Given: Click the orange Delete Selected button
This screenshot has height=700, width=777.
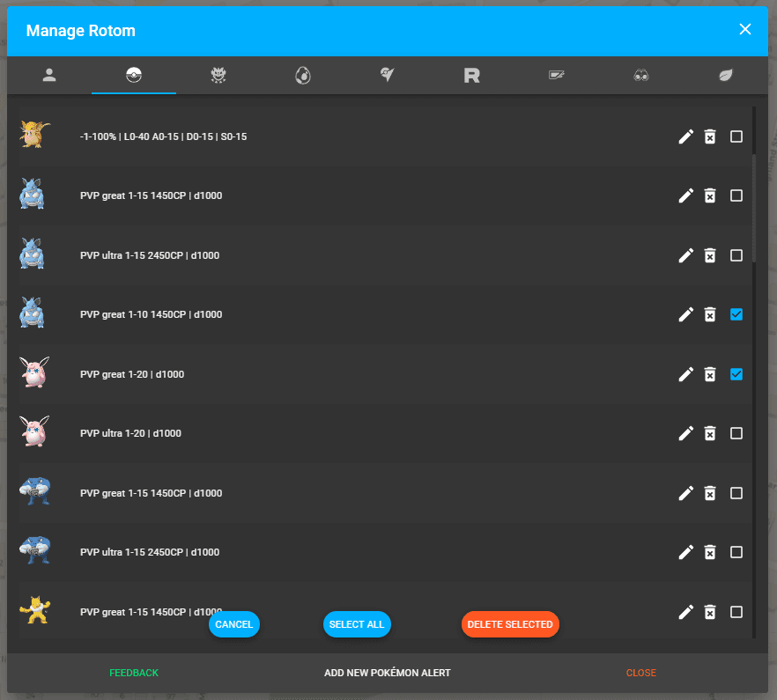Looking at the screenshot, I should (x=510, y=624).
